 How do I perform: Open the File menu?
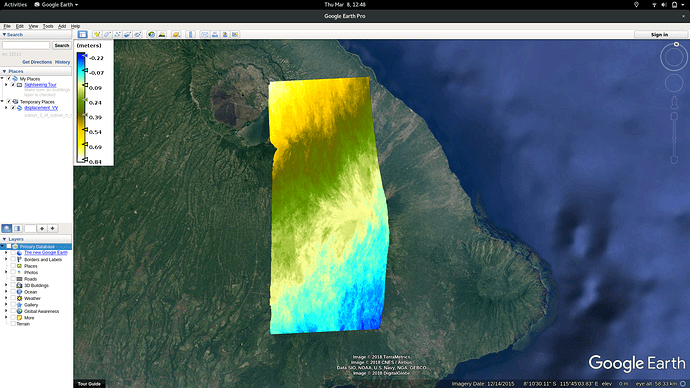[x=7, y=26]
